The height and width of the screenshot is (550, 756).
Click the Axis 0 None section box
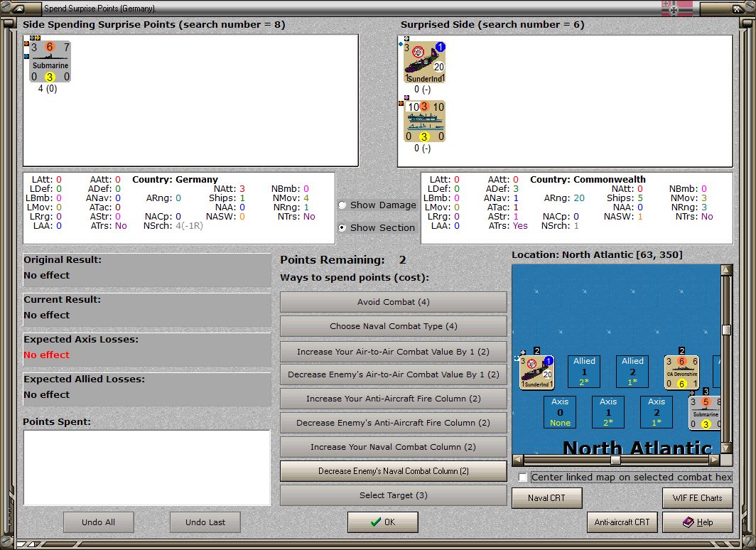560,411
